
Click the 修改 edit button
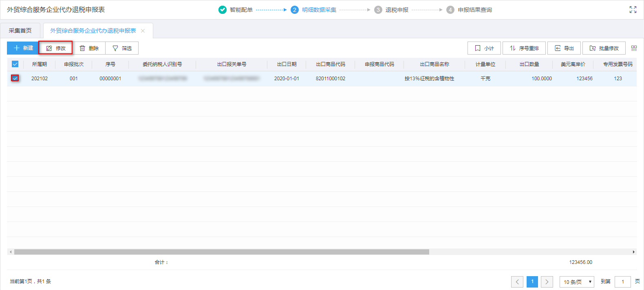point(56,48)
